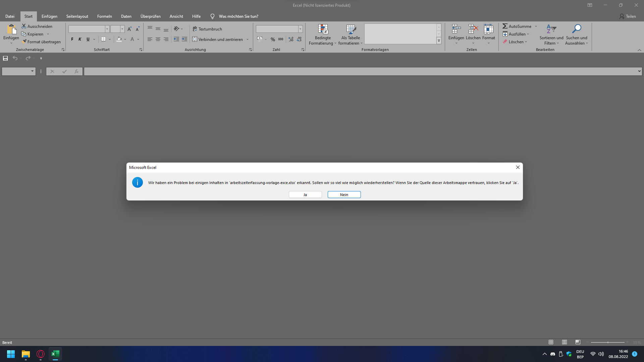This screenshot has width=644, height=362.
Task: Click the font color A button
Action: point(132,39)
